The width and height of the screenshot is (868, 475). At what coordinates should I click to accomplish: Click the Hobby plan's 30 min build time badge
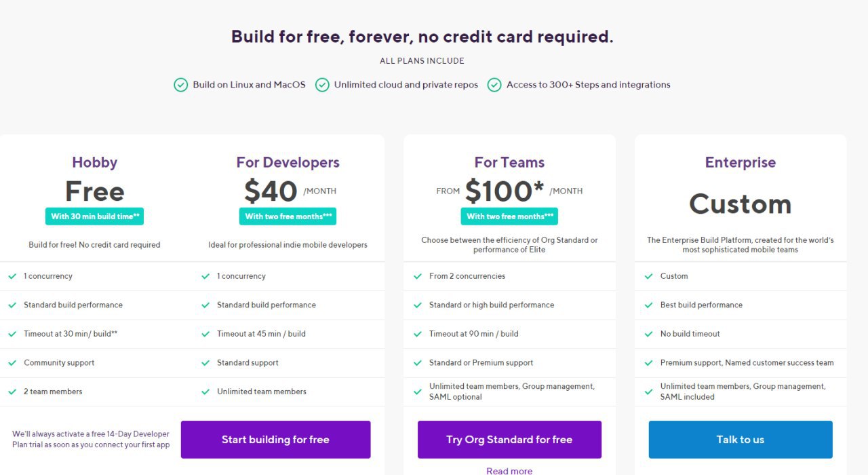94,216
